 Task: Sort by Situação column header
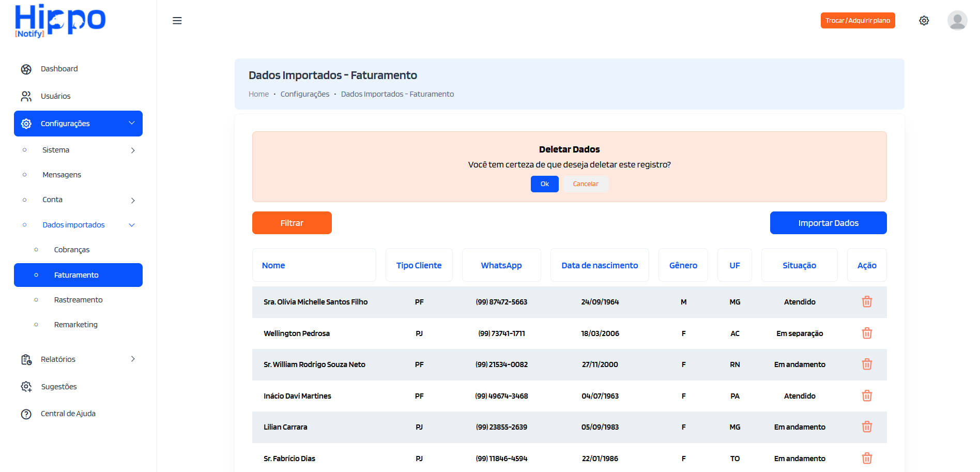[799, 265]
